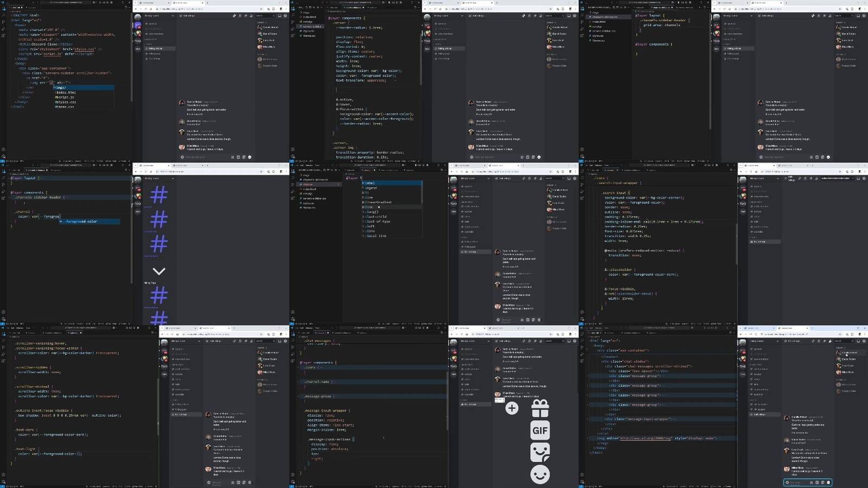Viewport: 868px width, 488px height.
Task: Click the '@media (prefers-reduced-motion: reduce)' line
Action: 644,250
